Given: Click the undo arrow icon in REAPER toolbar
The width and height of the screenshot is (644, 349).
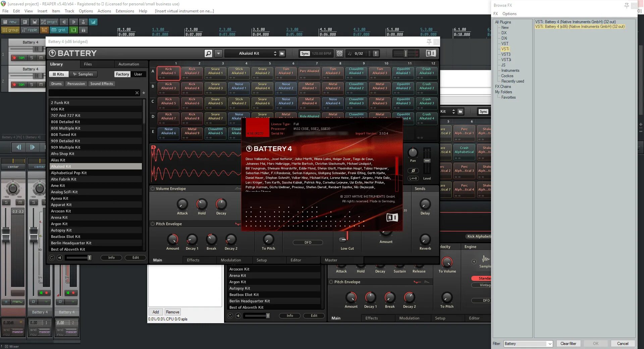Looking at the screenshot, I should pyautogui.click(x=64, y=22).
